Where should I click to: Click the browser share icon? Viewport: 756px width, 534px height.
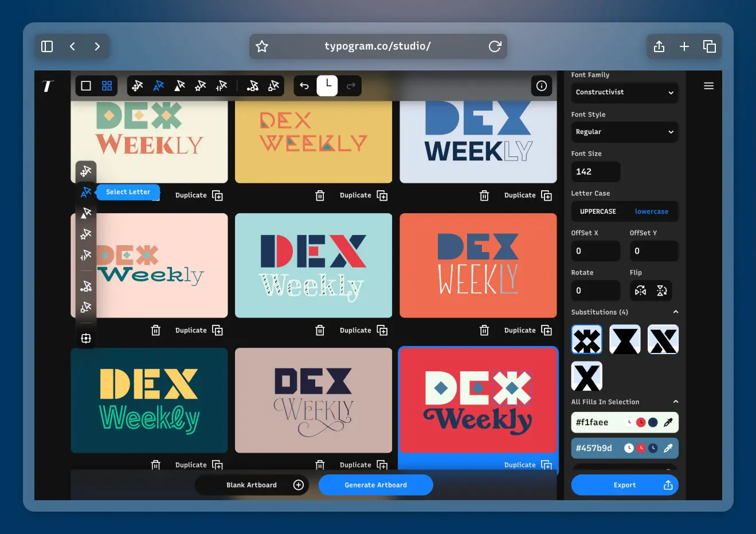point(659,46)
